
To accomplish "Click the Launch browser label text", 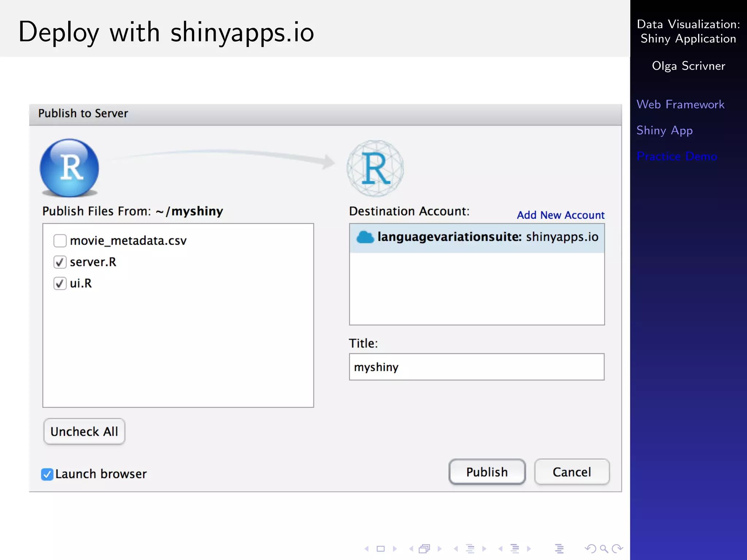I will [101, 474].
